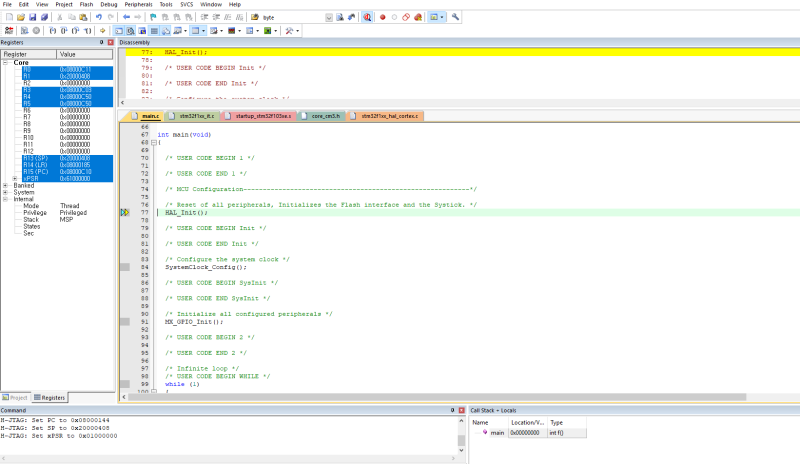Expand the System register group
The image size is (800, 464).
(6, 192)
